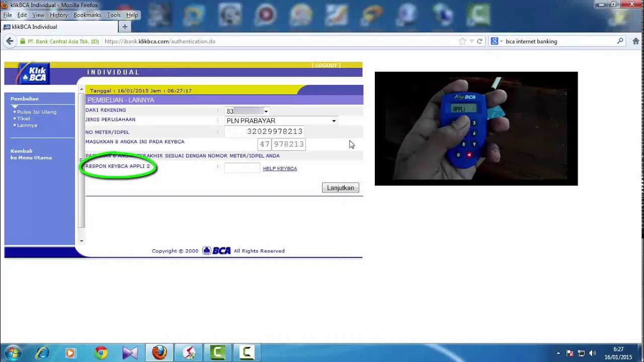Viewport: 644px width, 362px height.
Task: Open Pulsa Isi Ulang in the sidebar
Action: [37, 112]
